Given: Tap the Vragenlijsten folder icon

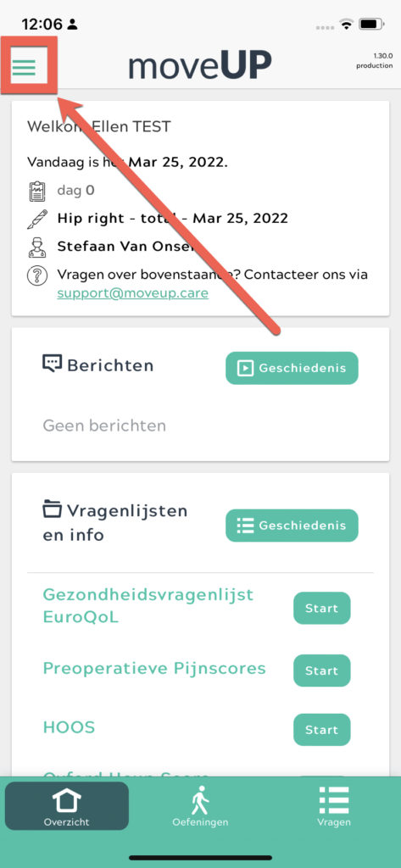Looking at the screenshot, I should pos(53,509).
